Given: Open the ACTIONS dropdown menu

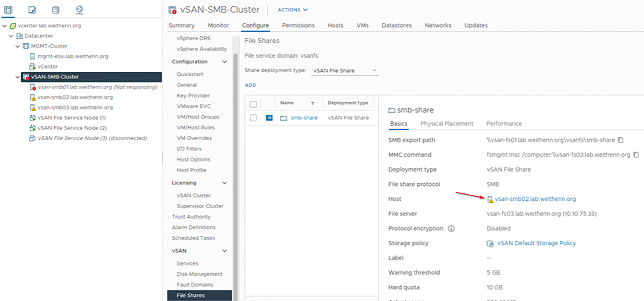Looking at the screenshot, I should (x=293, y=10).
